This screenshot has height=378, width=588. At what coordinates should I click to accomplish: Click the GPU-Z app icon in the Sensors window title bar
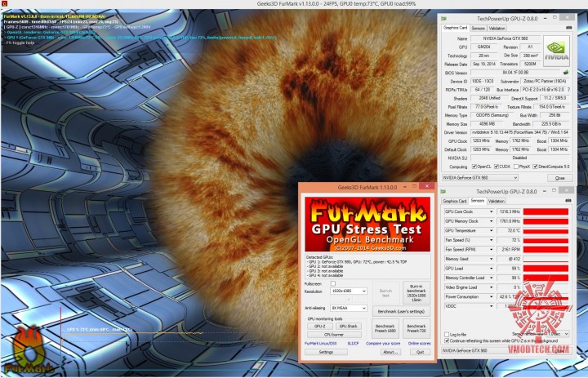pos(443,191)
